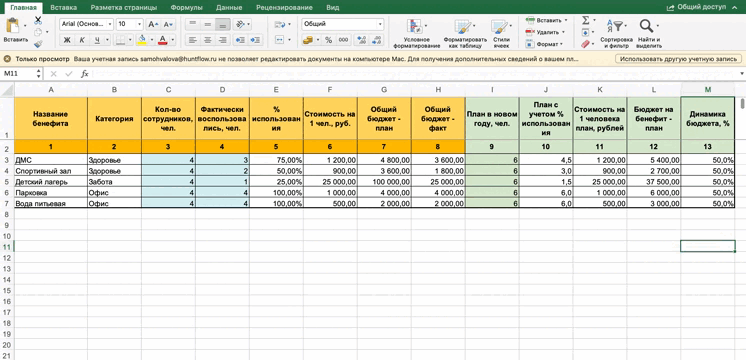Align text left horizontally
The height and width of the screenshot is (360, 746).
point(192,40)
